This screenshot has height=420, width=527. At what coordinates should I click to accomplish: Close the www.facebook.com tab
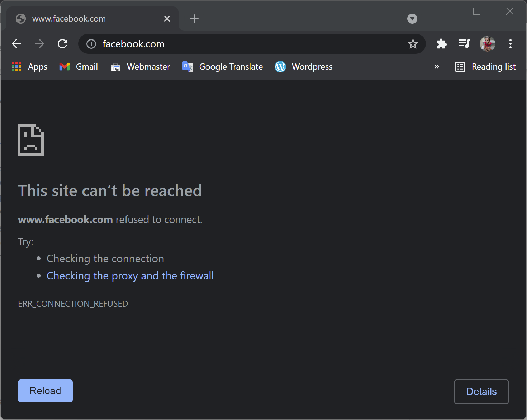click(167, 19)
